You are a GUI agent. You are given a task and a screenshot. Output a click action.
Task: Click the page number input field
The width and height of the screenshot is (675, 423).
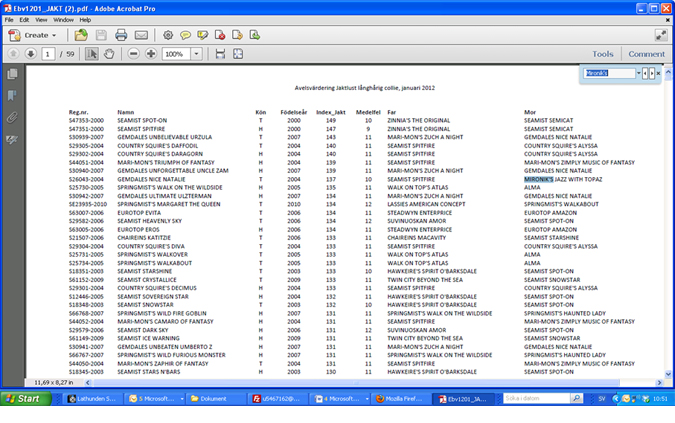coord(48,54)
